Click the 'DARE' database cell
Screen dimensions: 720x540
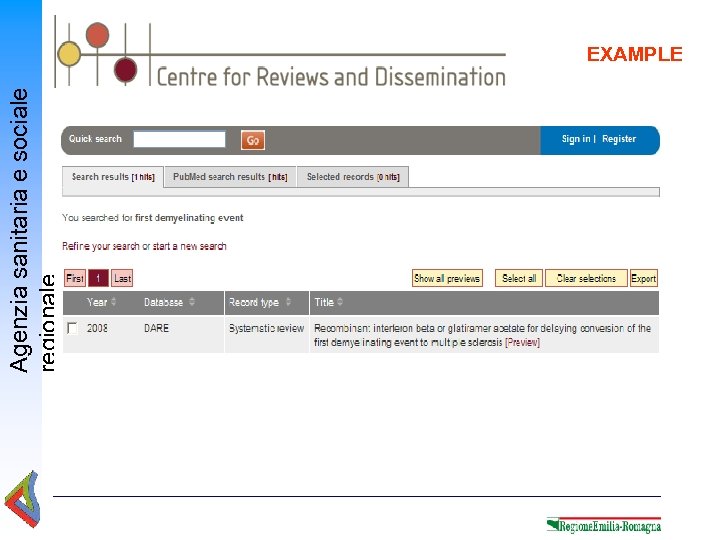tap(157, 328)
